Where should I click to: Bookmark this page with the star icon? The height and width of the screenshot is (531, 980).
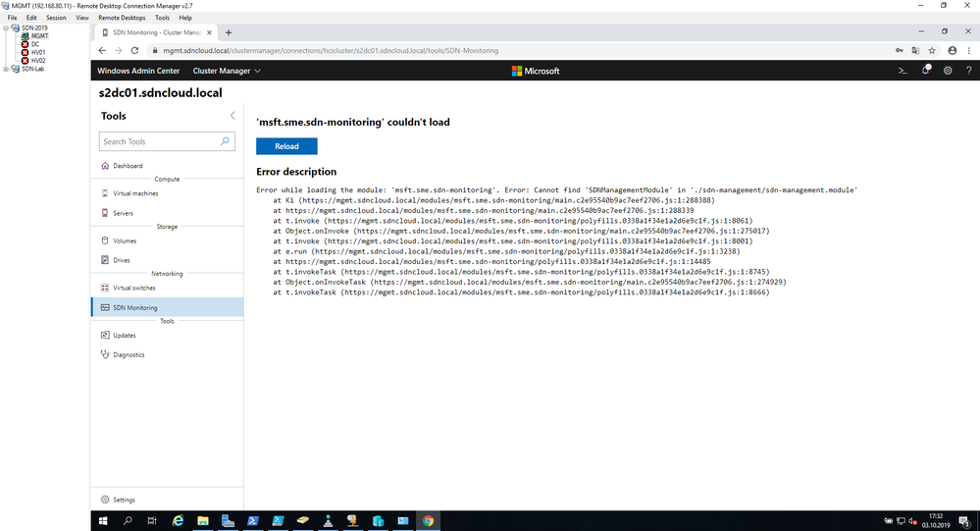tap(932, 51)
